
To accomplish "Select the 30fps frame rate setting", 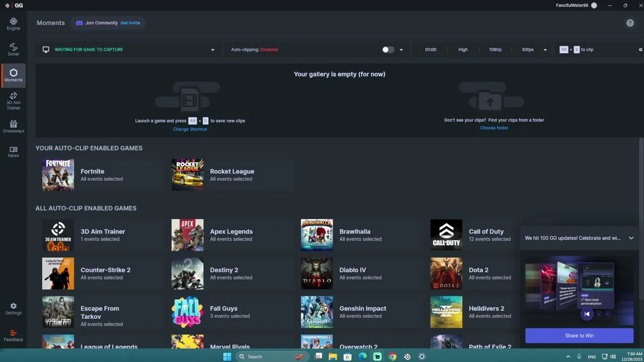I will tap(527, 49).
